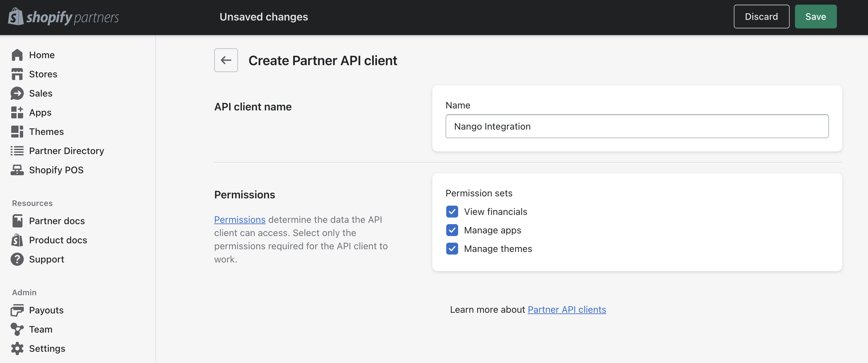The image size is (868, 363).
Task: Click the back arrow button
Action: click(226, 60)
